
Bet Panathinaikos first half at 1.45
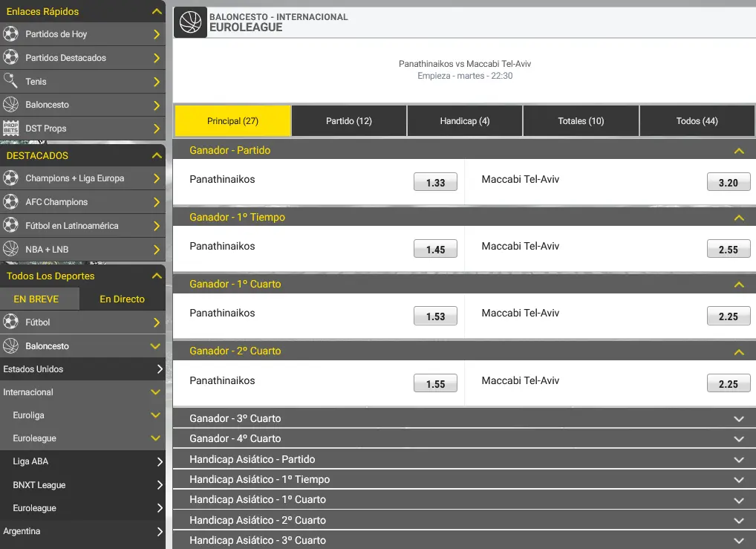[435, 250]
